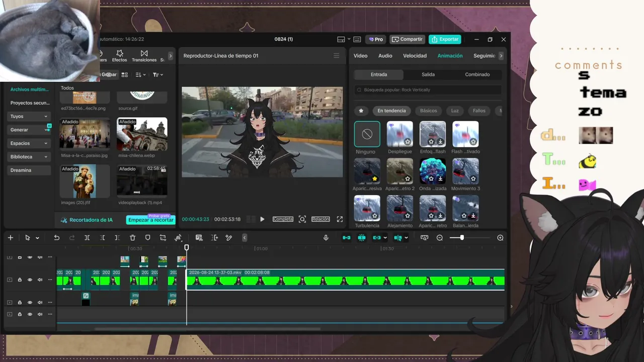
Task: Open fullscreen preview in the player
Action: point(340,219)
